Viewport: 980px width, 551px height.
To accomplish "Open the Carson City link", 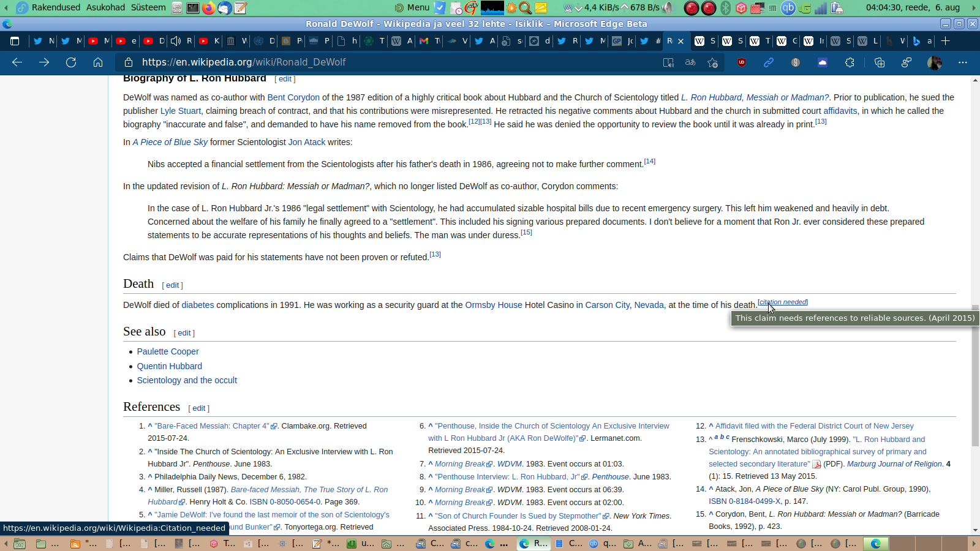I will click(607, 305).
